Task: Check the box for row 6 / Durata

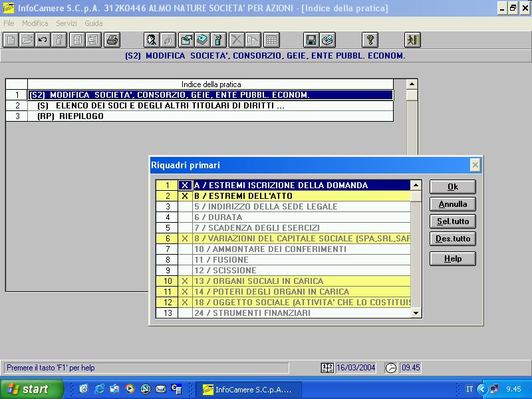Action: [185, 217]
